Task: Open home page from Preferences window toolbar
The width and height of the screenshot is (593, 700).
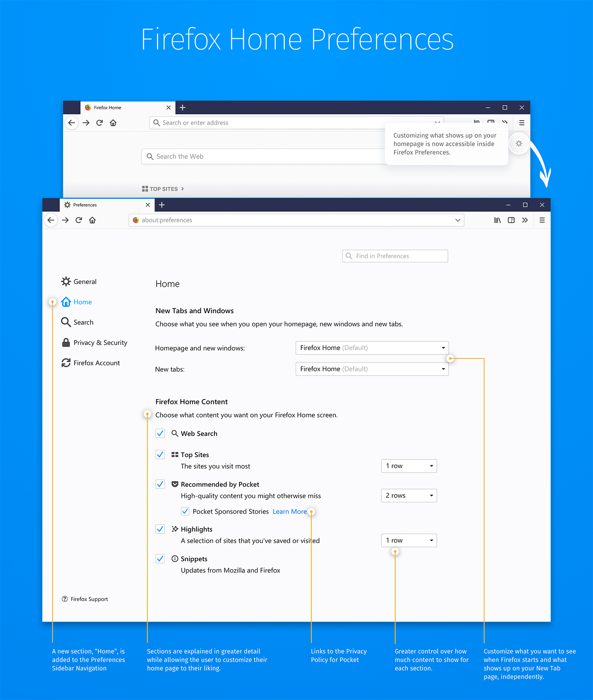Action: tap(92, 220)
